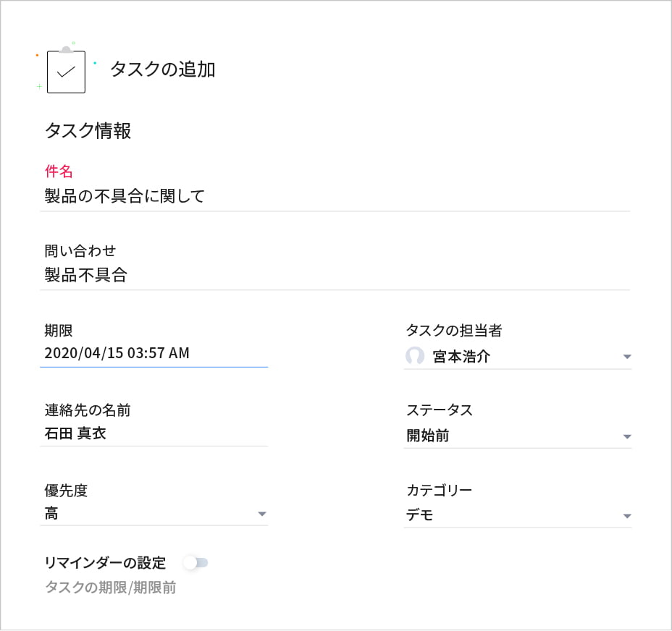Image resolution: width=672 pixels, height=631 pixels.
Task: Expand the カテゴリー dropdown arrow
Action: pos(627,516)
